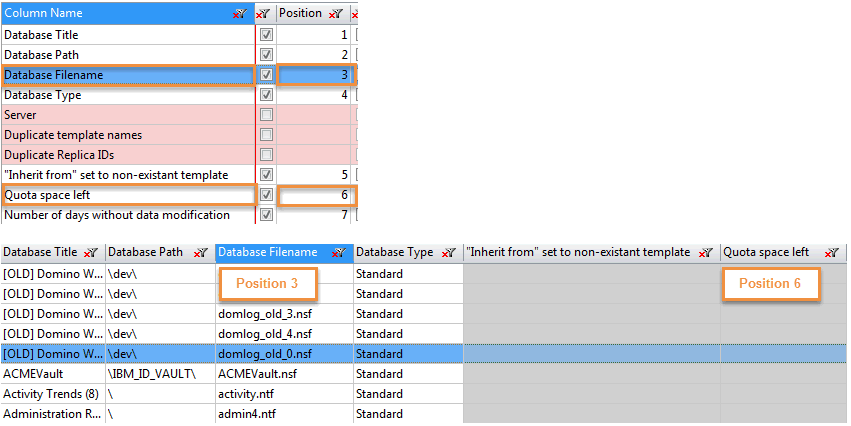Click the filter icon in Column Name header
851x426 pixels.
pyautogui.click(x=239, y=14)
